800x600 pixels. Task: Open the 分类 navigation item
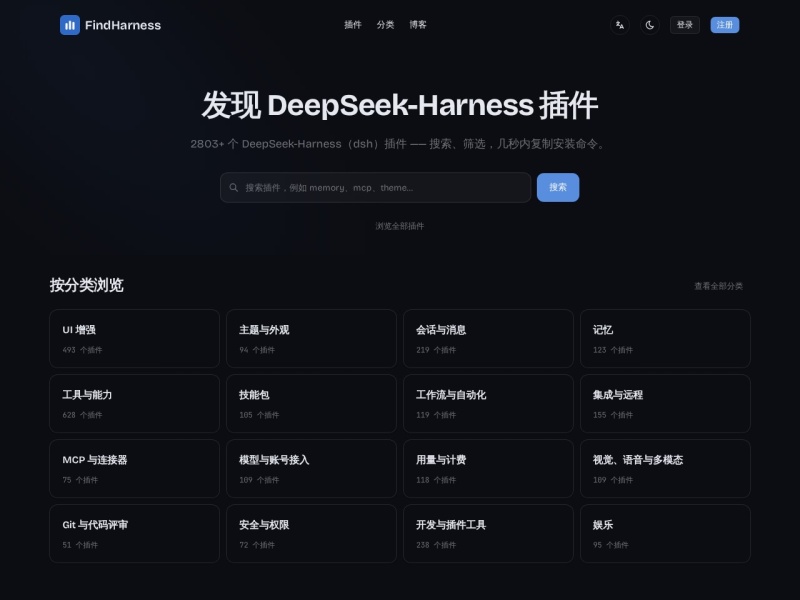(x=385, y=24)
